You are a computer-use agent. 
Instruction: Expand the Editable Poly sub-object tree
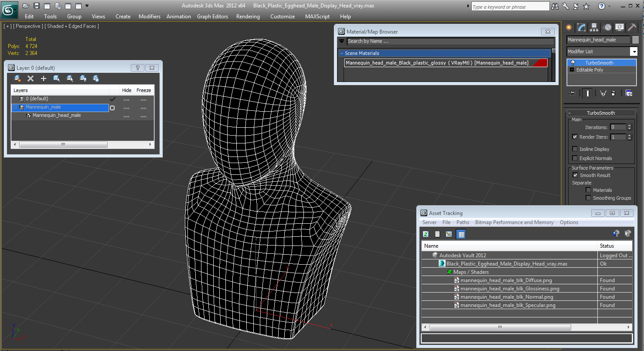tap(572, 70)
